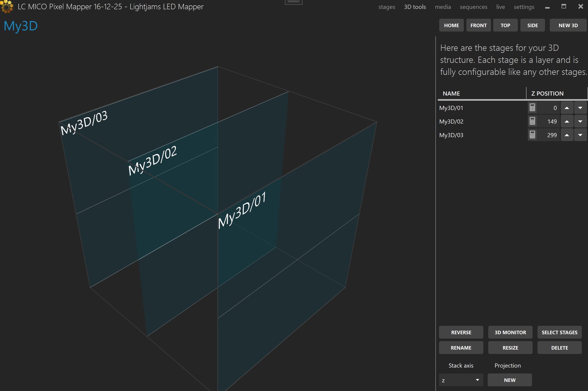
Task: Increase My3D/03 Z position with up arrow
Action: click(567, 135)
